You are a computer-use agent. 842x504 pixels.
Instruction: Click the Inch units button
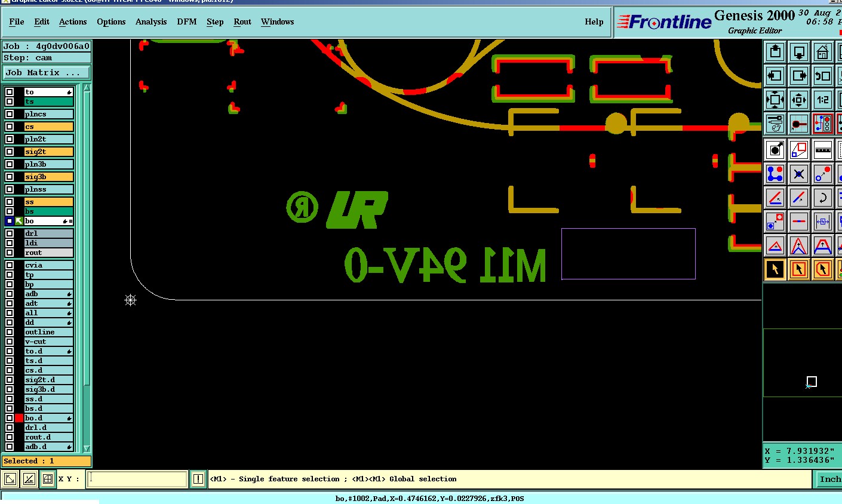pyautogui.click(x=829, y=479)
